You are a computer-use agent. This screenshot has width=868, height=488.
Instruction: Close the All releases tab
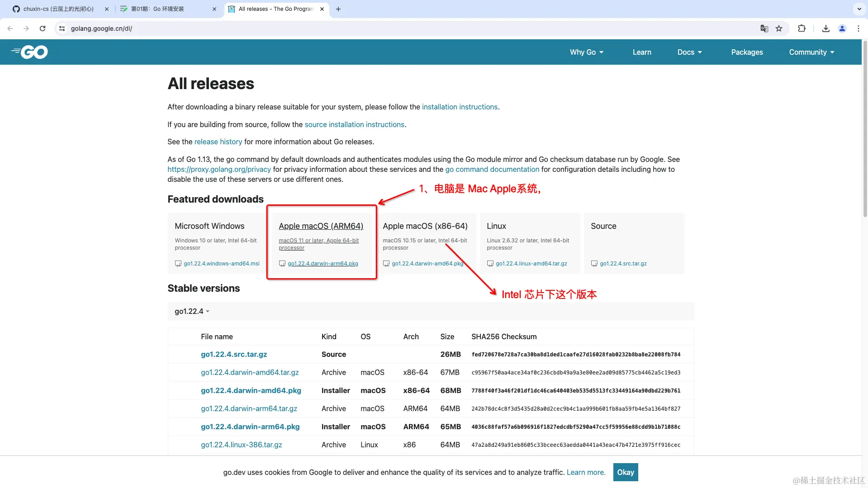click(322, 9)
